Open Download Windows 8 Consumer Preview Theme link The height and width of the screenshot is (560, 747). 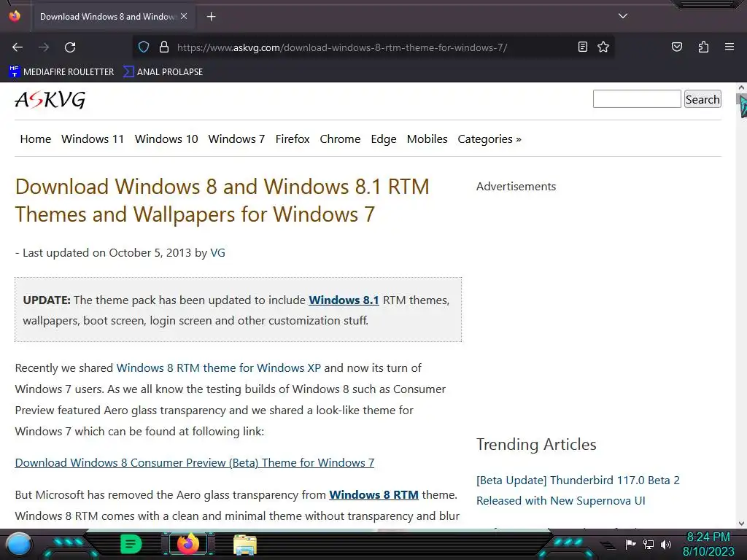coord(194,462)
